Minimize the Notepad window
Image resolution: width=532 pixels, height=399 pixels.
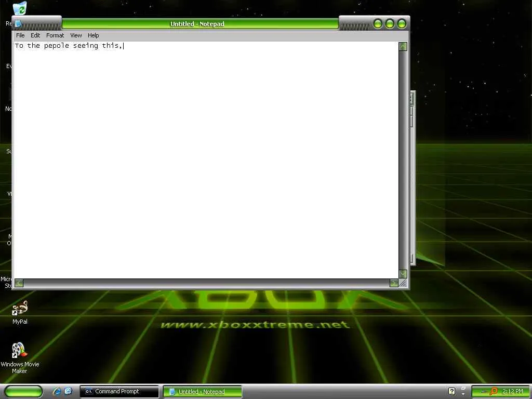[378, 24]
